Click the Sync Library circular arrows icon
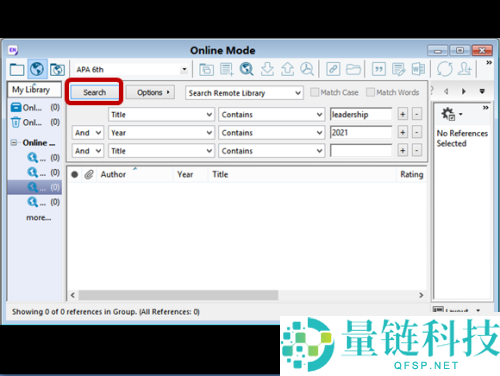 pyautogui.click(x=445, y=69)
